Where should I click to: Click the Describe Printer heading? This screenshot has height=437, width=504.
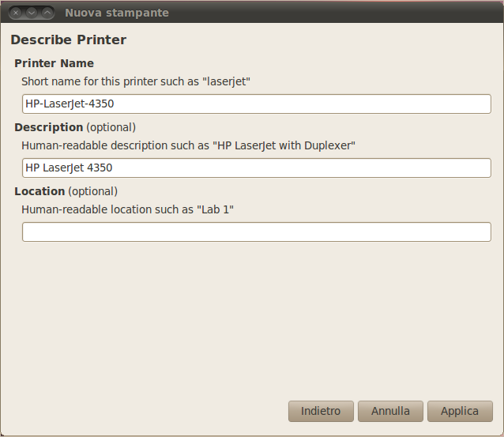point(68,40)
